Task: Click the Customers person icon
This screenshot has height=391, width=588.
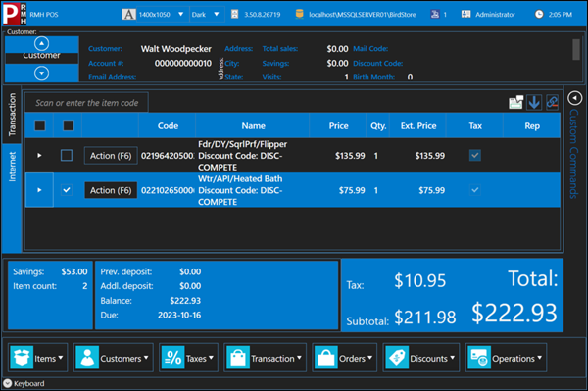Action: (x=87, y=358)
